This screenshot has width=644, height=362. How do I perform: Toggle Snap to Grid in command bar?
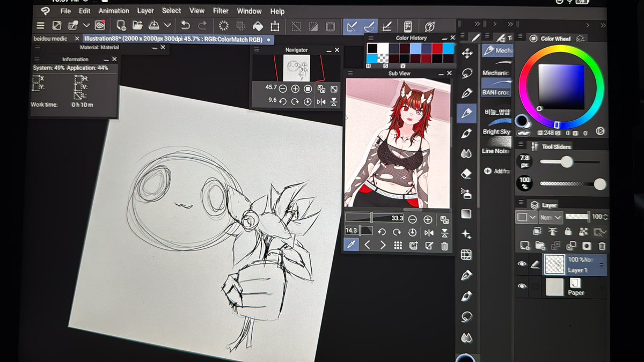tap(386, 26)
